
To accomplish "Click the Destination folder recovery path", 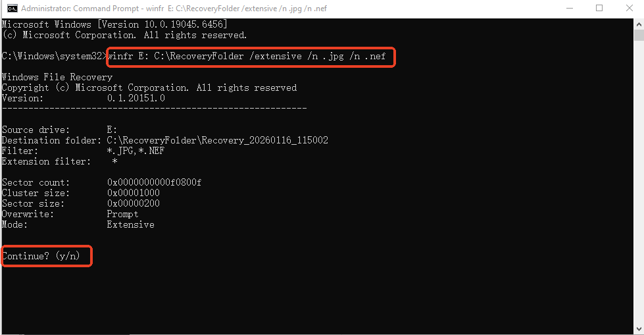I will click(217, 140).
